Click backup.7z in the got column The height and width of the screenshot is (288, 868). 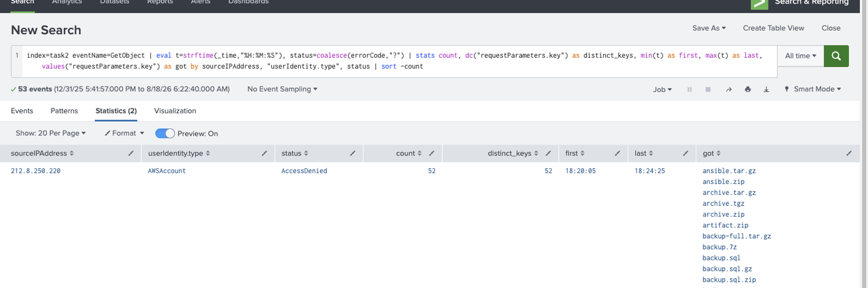coord(719,247)
